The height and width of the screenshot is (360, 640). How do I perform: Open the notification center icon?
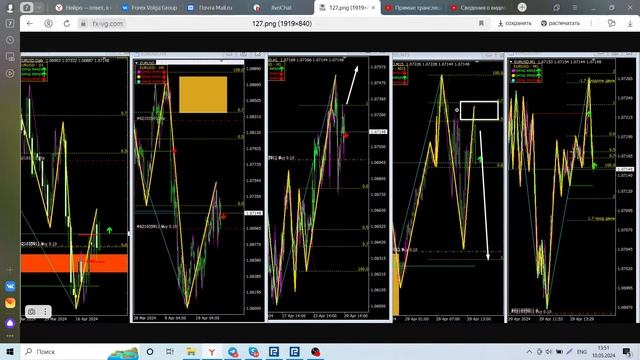[627, 352]
